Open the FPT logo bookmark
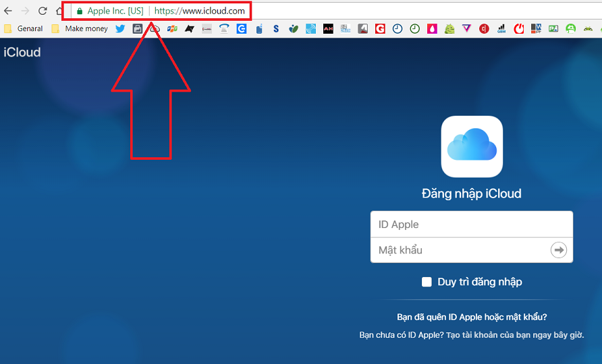 click(172, 28)
